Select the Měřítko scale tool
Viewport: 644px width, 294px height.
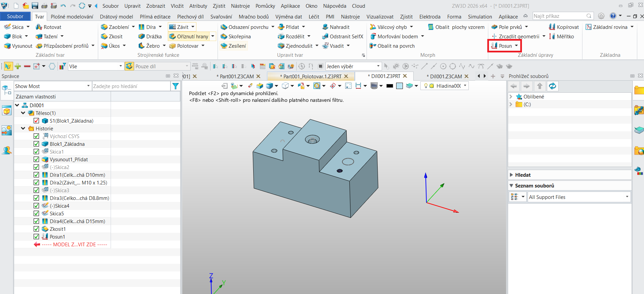click(561, 36)
